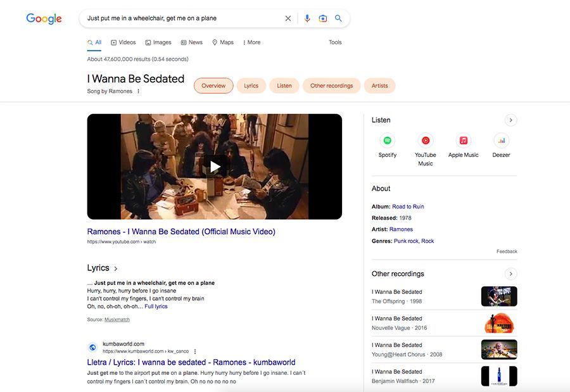The width and height of the screenshot is (570, 392).
Task: Click the Google logo
Action: pos(42,18)
